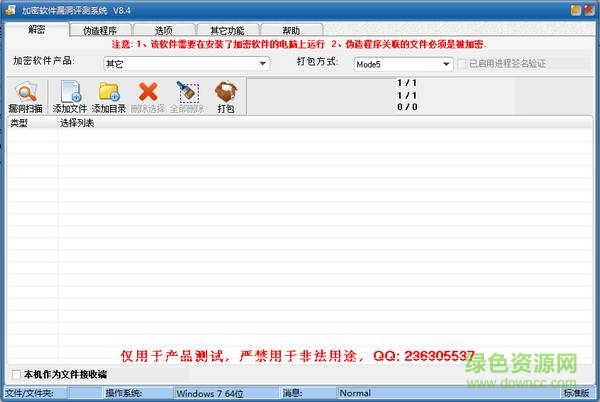Click the 添加目录 add folder icon
The image size is (600, 402).
(109, 93)
